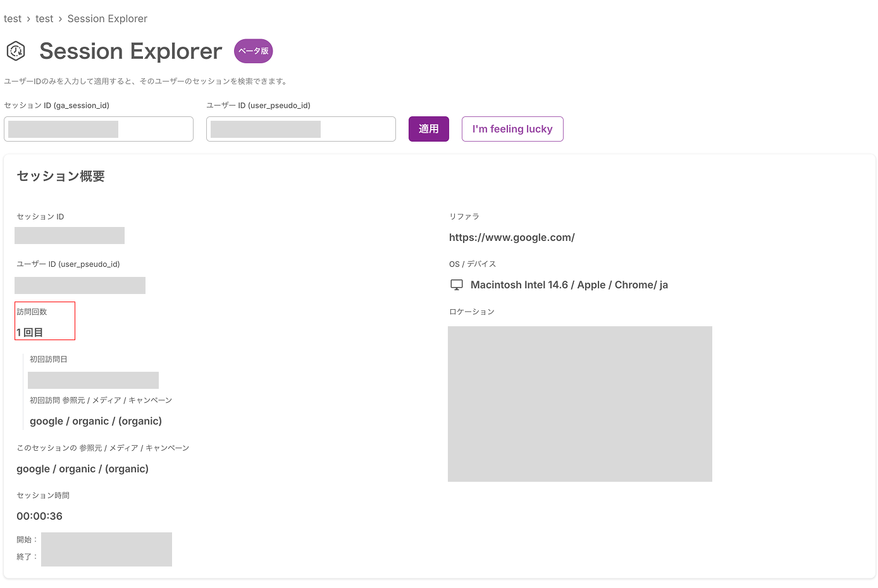Click the user_pseudo_id value in the summary
Viewport: 878px width, 588px height.
point(80,285)
